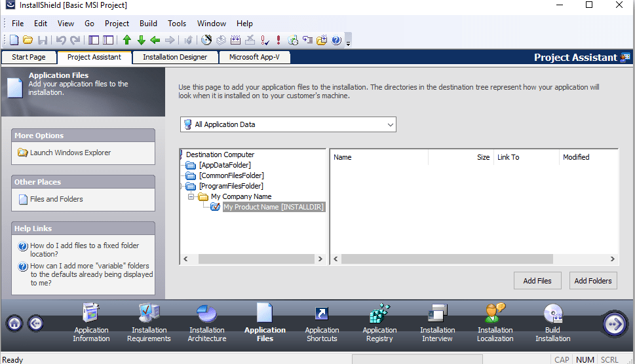Click the Build release disc icon
The width and height of the screenshot is (635, 364).
206,40
